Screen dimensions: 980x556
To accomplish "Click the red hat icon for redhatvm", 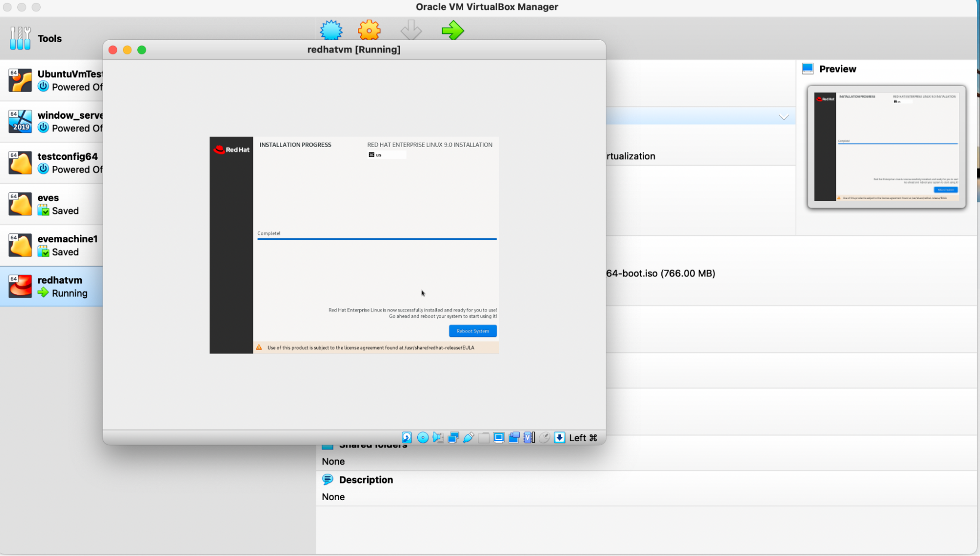I will (20, 286).
